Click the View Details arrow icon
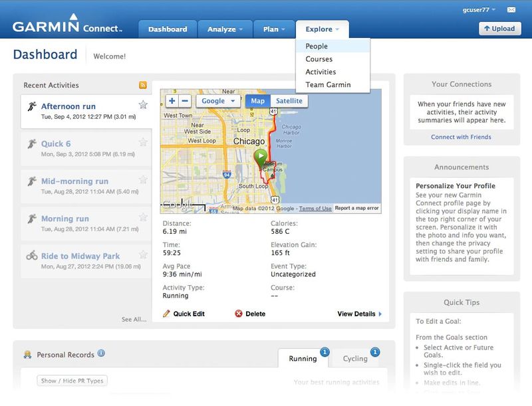The width and height of the screenshot is (532, 406). (x=380, y=314)
